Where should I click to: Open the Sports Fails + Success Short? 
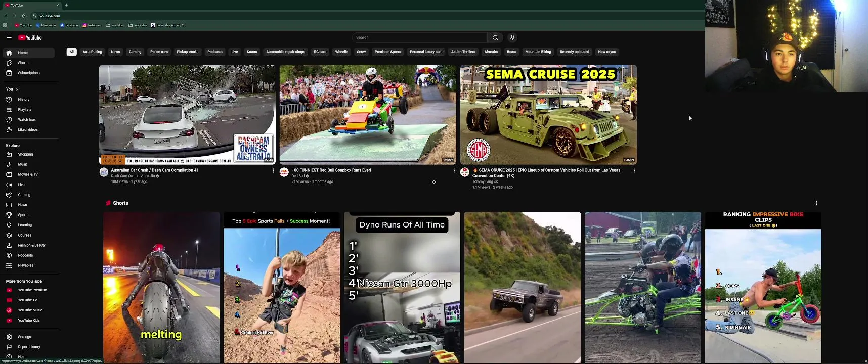pos(282,288)
